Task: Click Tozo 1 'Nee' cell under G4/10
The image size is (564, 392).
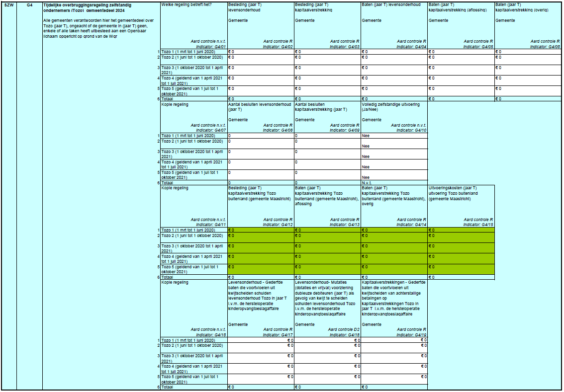Action: tap(394, 136)
